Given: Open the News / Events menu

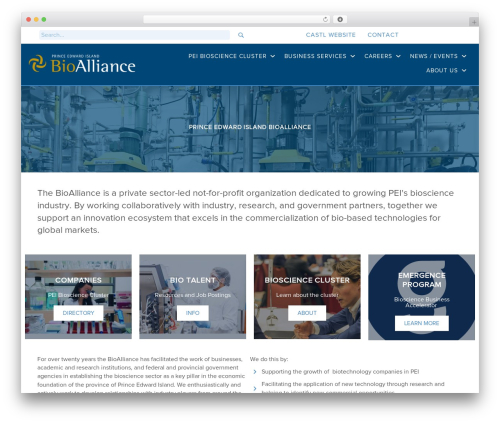Looking at the screenshot, I should (434, 56).
